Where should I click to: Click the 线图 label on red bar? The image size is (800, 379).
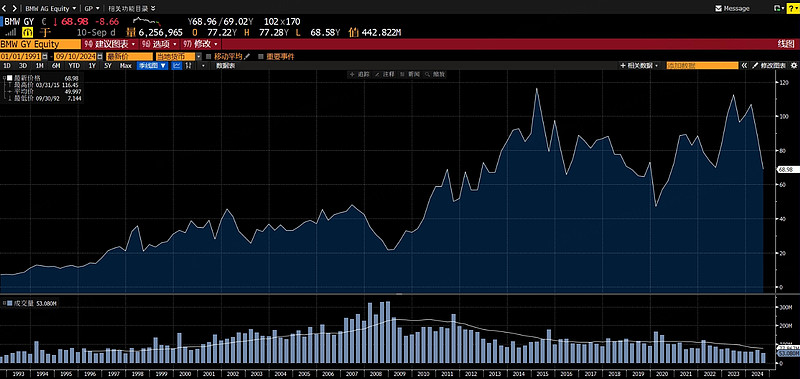(785, 44)
